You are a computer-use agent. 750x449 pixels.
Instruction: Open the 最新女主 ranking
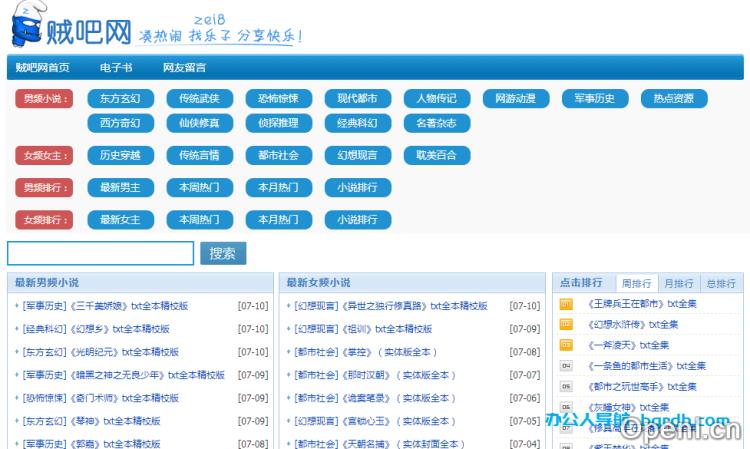click(x=121, y=220)
